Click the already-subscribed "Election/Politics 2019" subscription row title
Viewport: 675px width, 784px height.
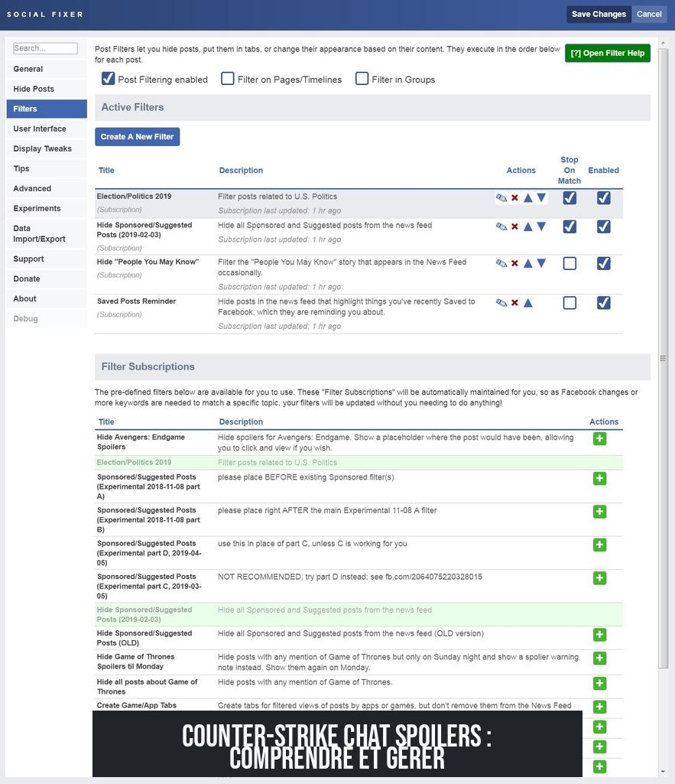pos(134,463)
